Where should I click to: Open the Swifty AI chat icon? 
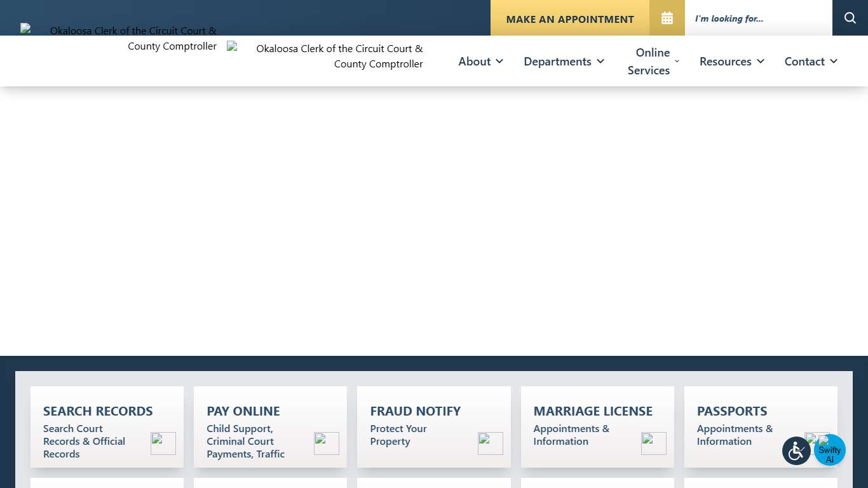tap(830, 451)
